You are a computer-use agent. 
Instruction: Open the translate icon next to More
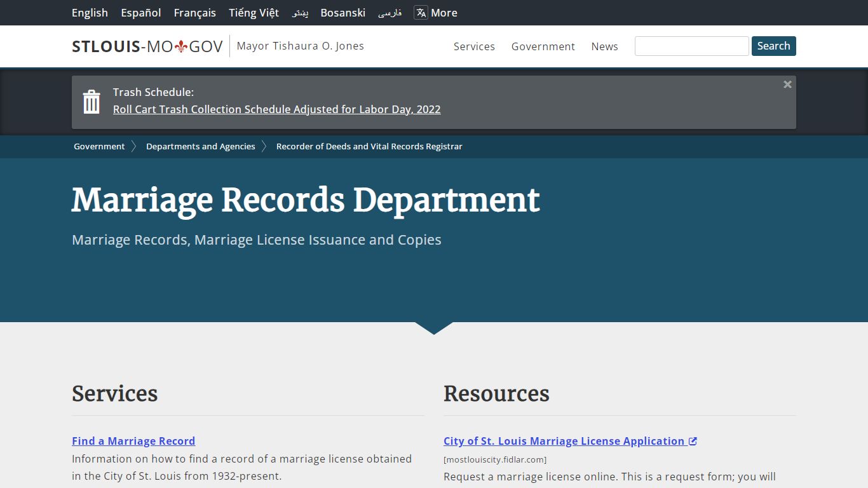click(421, 13)
